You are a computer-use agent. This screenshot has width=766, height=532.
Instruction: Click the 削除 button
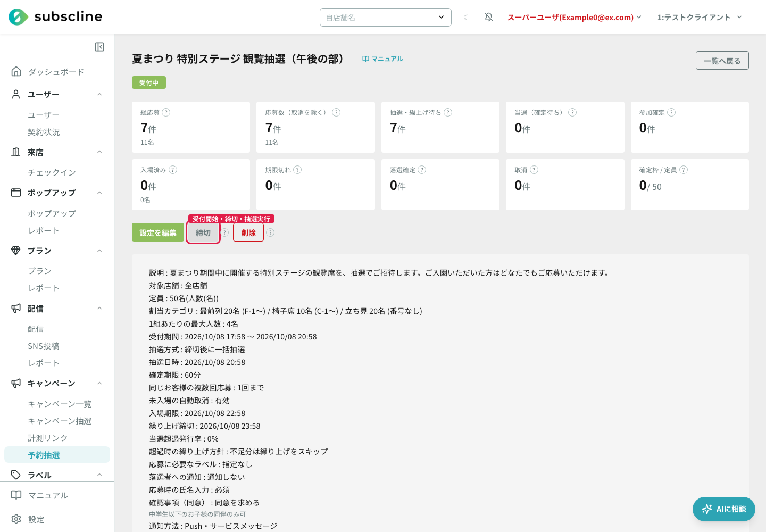click(x=248, y=232)
